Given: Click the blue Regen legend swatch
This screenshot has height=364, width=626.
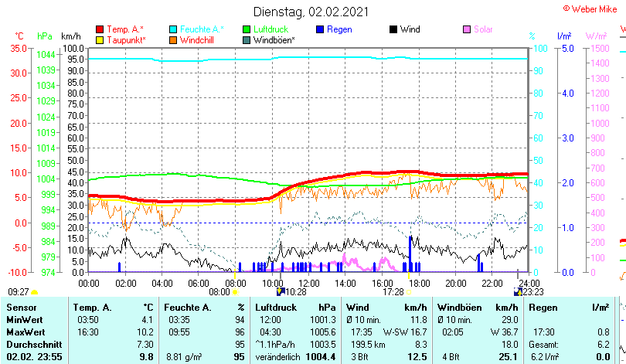Looking at the screenshot, I should 321,29.
